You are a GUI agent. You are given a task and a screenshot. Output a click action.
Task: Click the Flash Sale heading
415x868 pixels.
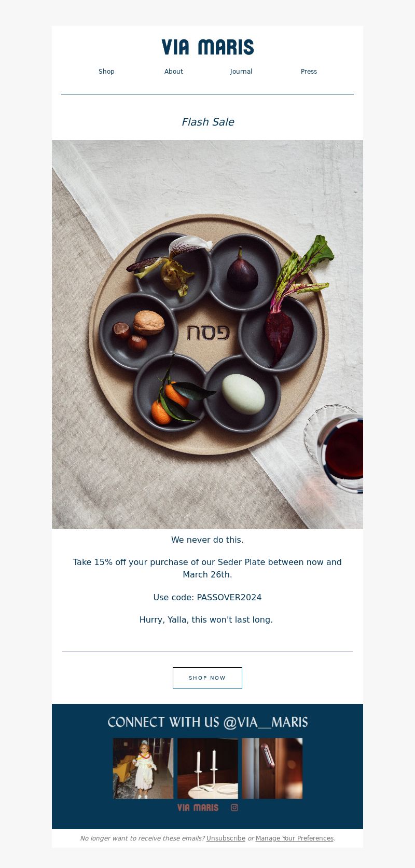click(208, 122)
